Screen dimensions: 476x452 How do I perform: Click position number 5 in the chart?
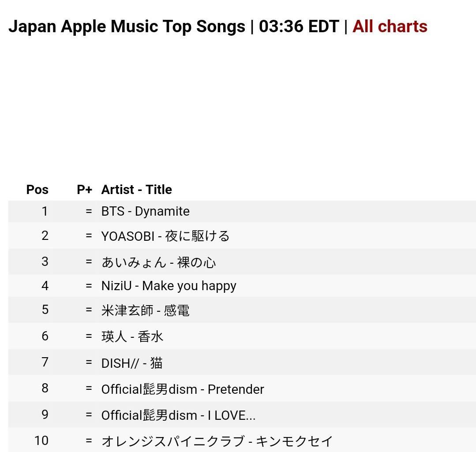click(45, 310)
